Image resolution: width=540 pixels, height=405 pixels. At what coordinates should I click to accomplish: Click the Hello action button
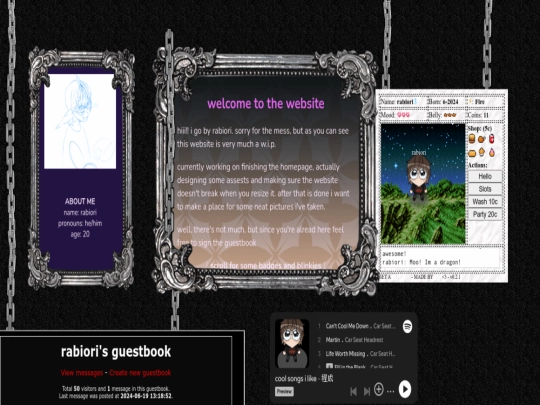click(485, 176)
